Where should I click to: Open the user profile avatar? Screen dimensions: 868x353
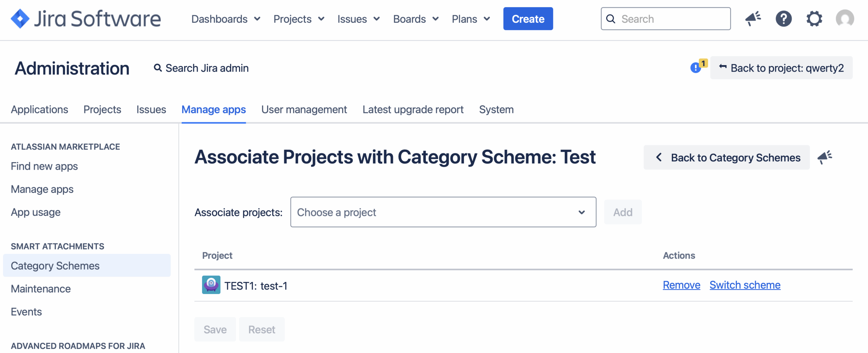coord(845,19)
